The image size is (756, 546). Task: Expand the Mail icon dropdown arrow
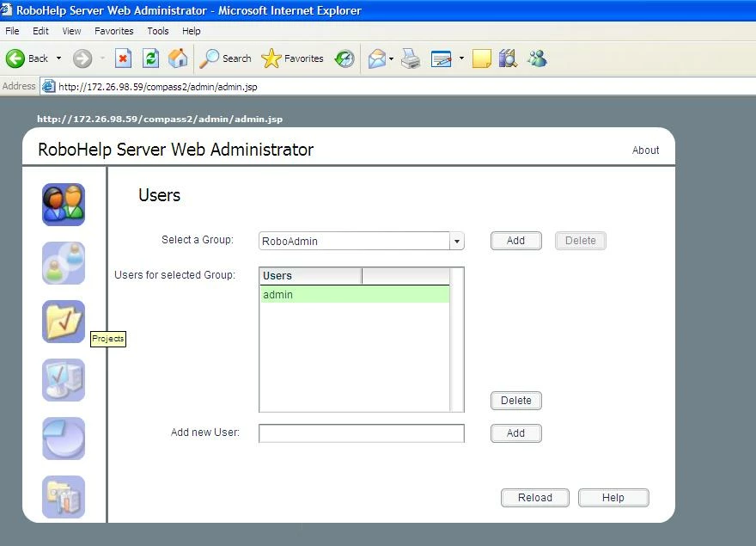(x=391, y=58)
